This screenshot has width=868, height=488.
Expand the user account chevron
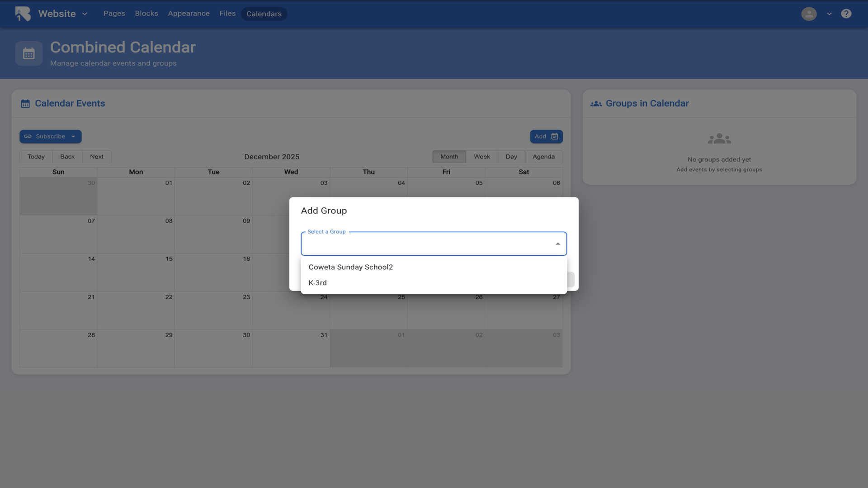(x=829, y=14)
